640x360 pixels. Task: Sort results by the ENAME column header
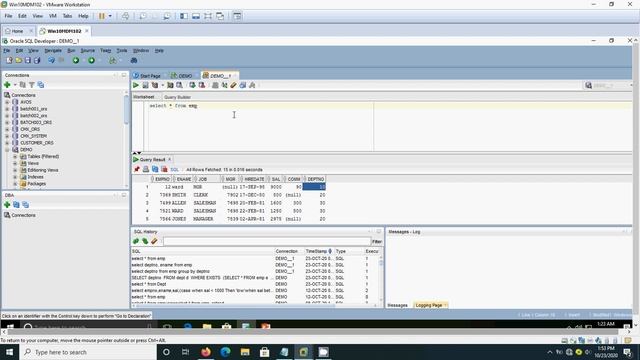click(x=184, y=179)
